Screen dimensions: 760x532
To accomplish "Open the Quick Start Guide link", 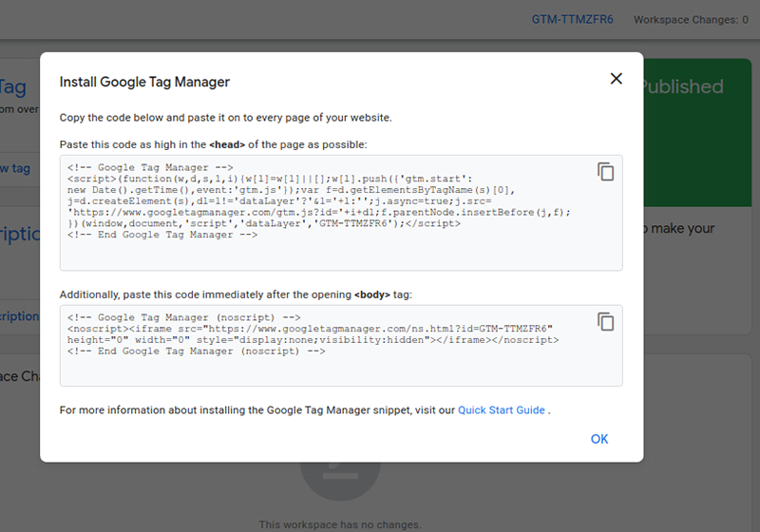I will pos(502,410).
